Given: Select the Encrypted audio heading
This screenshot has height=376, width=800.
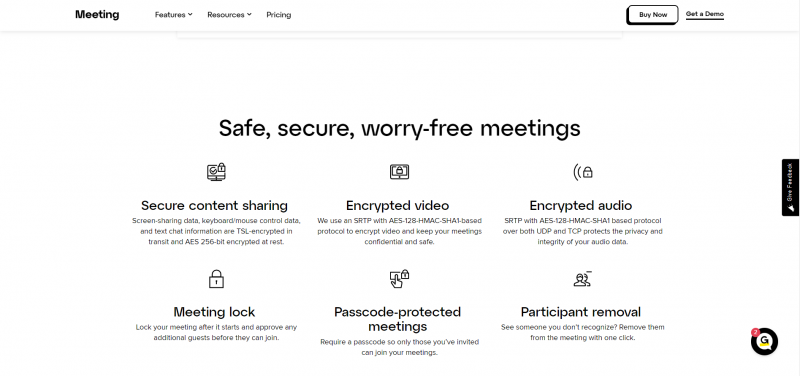Looking at the screenshot, I should 581,206.
